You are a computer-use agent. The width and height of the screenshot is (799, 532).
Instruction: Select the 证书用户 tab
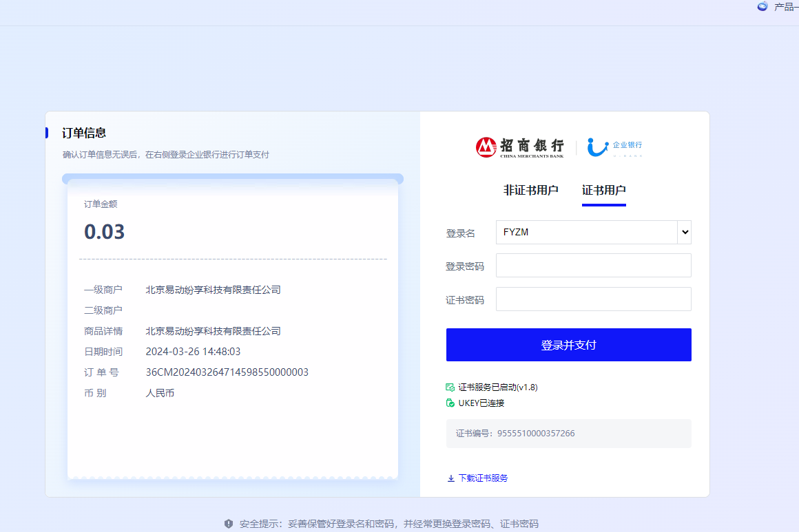point(604,191)
